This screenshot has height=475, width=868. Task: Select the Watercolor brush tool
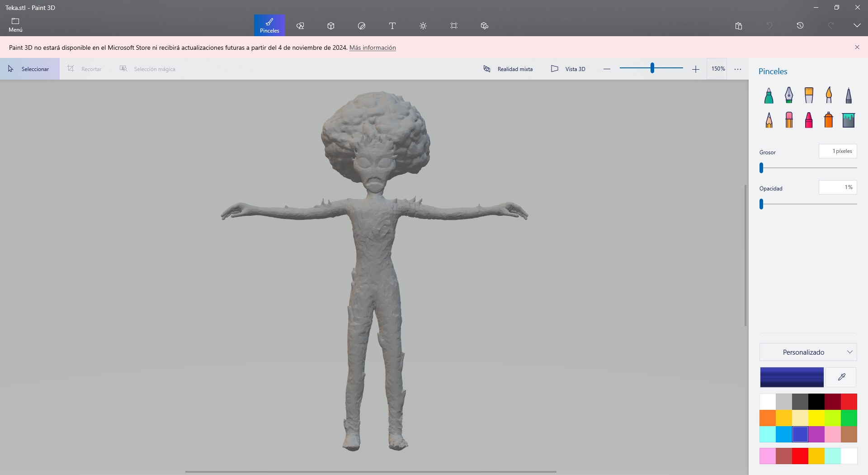[829, 95]
